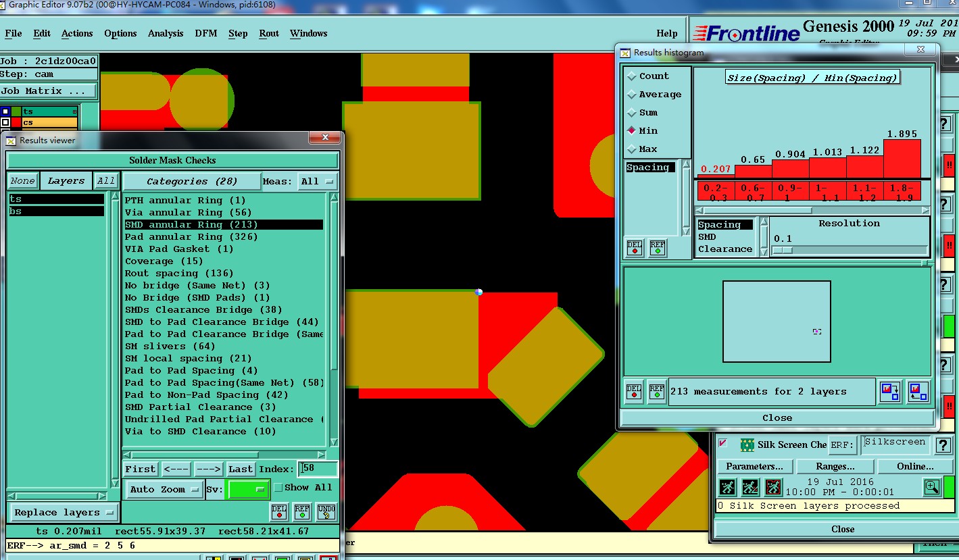Click None layers button
This screenshot has width=959, height=560.
coord(22,181)
